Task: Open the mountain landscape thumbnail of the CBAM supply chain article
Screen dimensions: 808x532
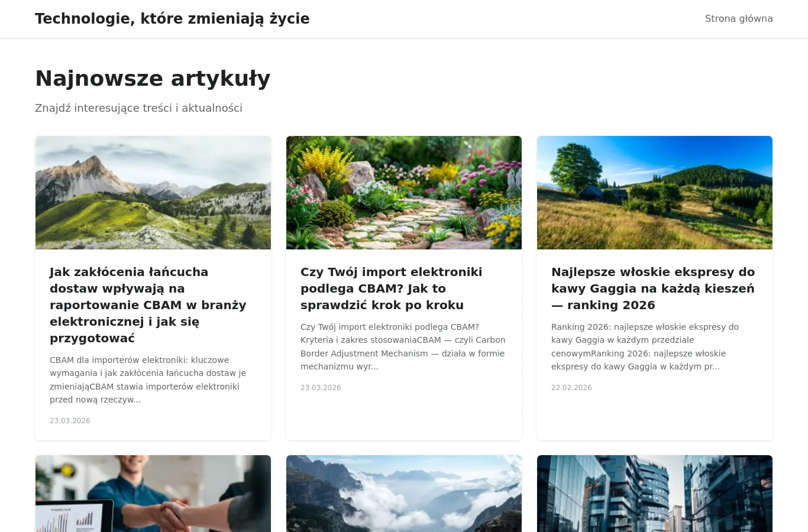Action: tap(153, 193)
